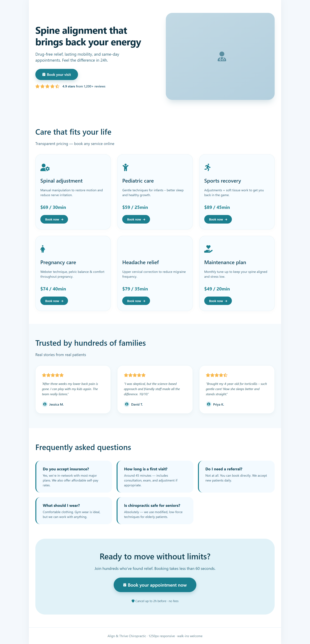Click the shield icon beside cancellation note
The height and width of the screenshot is (644, 310).
click(x=133, y=601)
